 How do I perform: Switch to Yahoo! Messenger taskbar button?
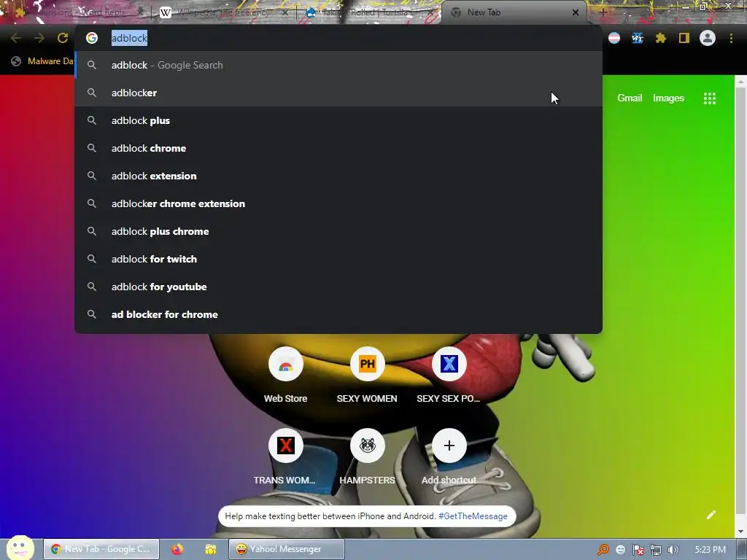click(x=286, y=549)
